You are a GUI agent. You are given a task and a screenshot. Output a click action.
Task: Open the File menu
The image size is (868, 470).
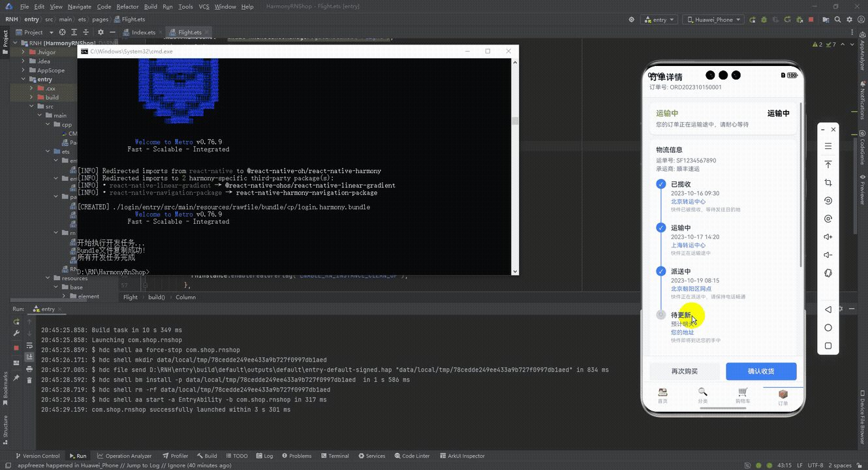[24, 7]
